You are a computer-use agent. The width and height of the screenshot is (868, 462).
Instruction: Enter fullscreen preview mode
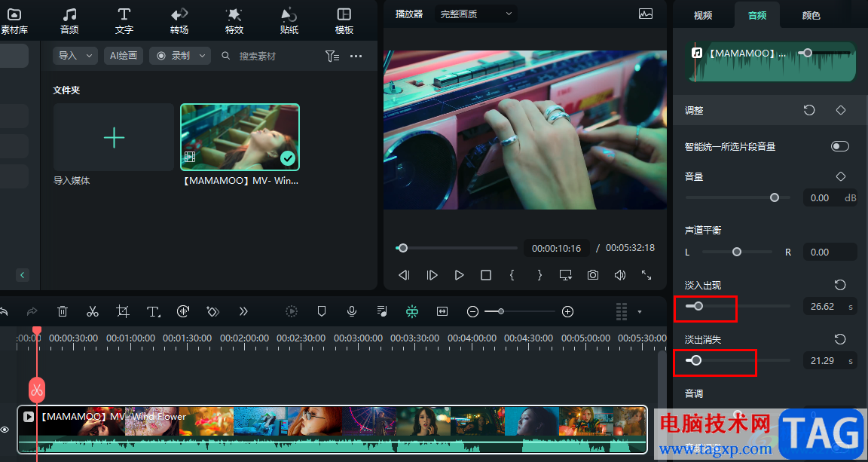pyautogui.click(x=646, y=275)
